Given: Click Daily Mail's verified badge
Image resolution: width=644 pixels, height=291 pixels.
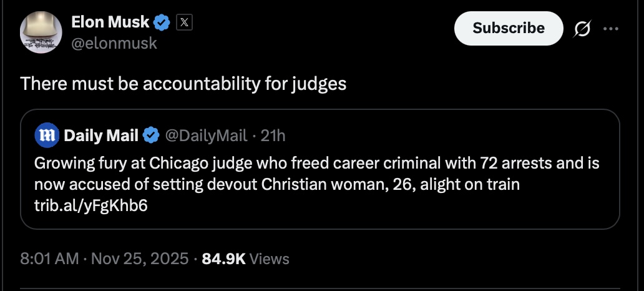Looking at the screenshot, I should coord(151,134).
